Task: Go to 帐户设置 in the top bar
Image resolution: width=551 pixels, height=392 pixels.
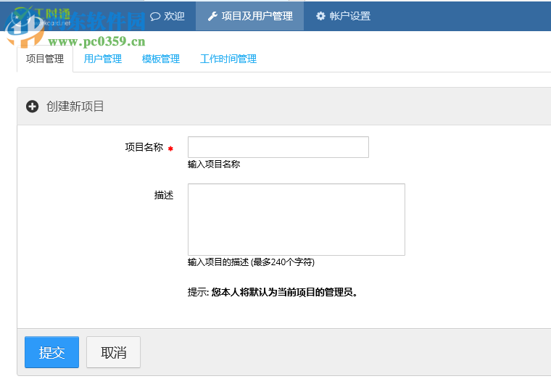Action: [x=344, y=16]
